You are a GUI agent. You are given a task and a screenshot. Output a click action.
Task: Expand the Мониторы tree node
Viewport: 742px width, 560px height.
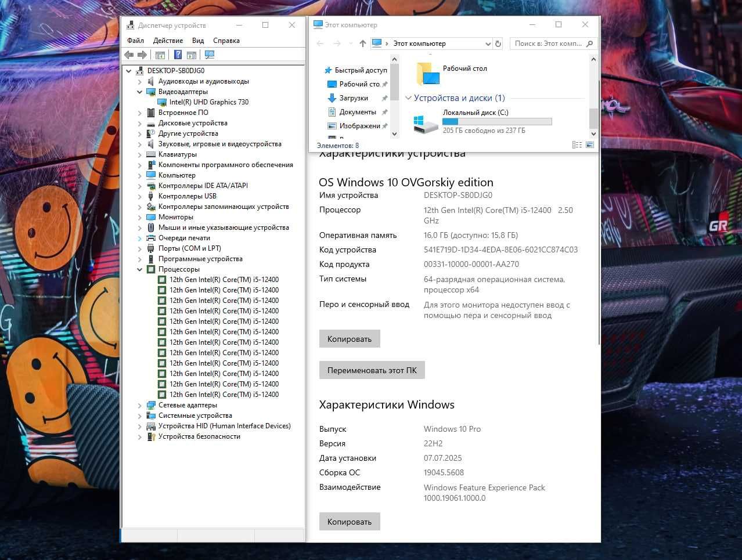tap(139, 217)
